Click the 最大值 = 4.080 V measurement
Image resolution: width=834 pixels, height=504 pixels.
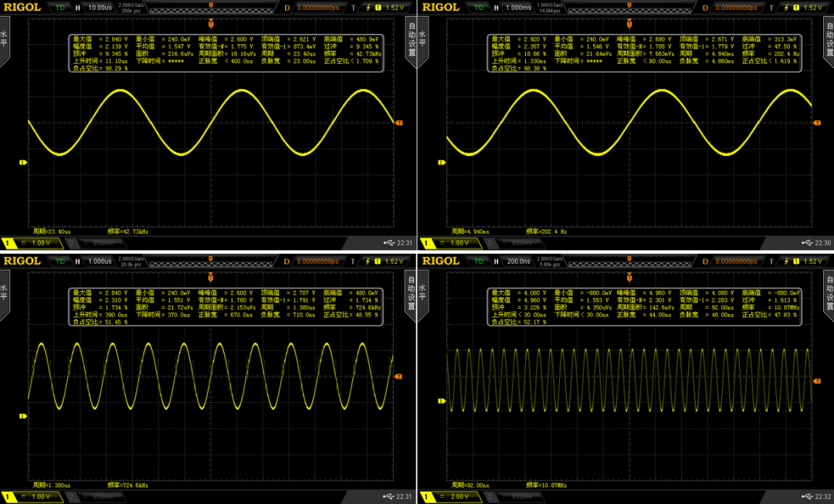coord(519,293)
